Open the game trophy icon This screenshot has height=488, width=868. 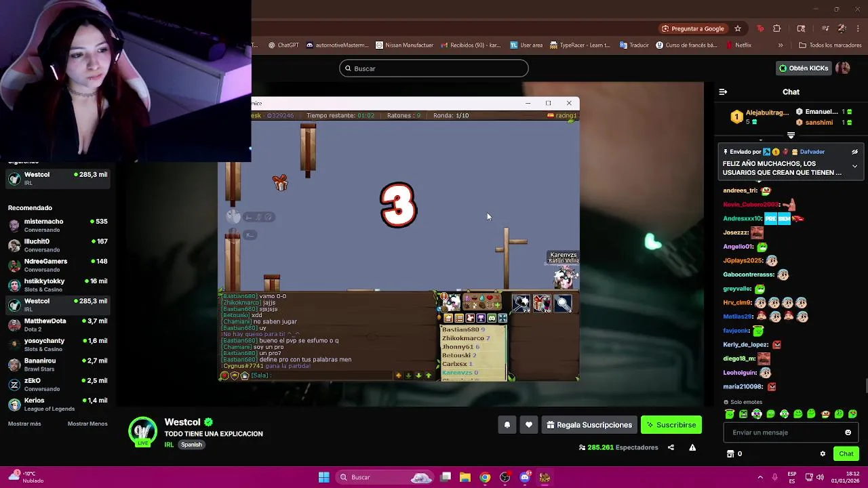tap(481, 319)
